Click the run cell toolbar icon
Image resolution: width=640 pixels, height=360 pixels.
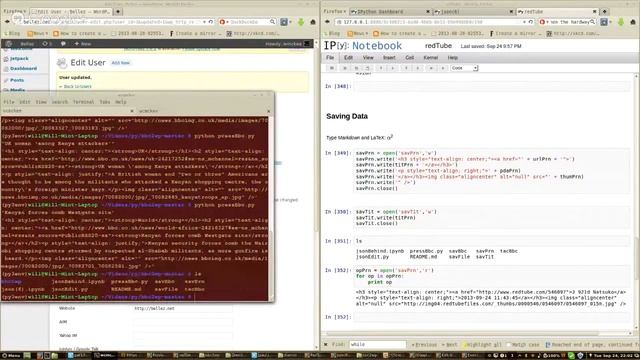tap(431, 68)
